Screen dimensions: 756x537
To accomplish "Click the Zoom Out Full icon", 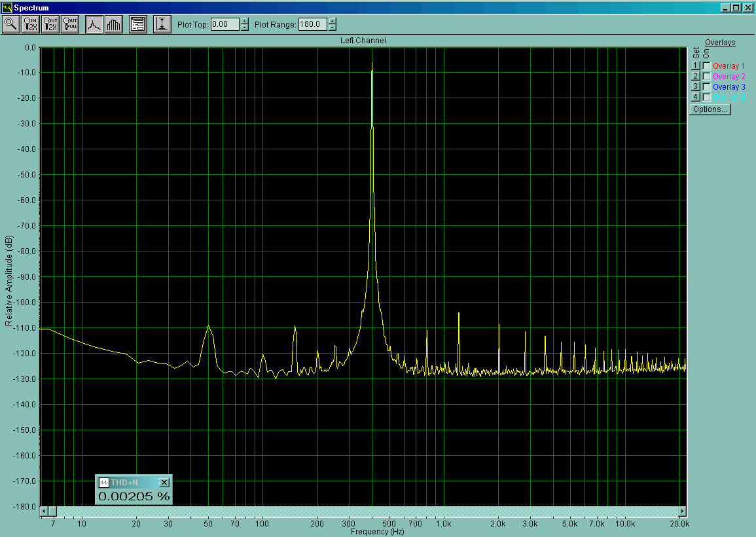I will pos(71,24).
